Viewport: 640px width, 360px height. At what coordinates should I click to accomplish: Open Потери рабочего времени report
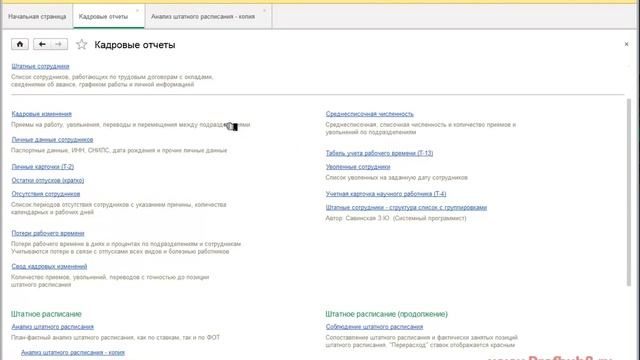48,233
